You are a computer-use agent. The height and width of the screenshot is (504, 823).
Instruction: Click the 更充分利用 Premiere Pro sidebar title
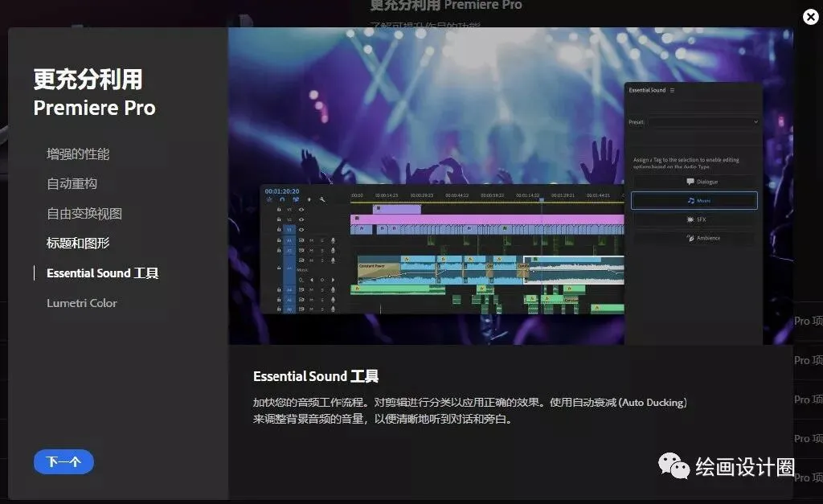point(95,93)
